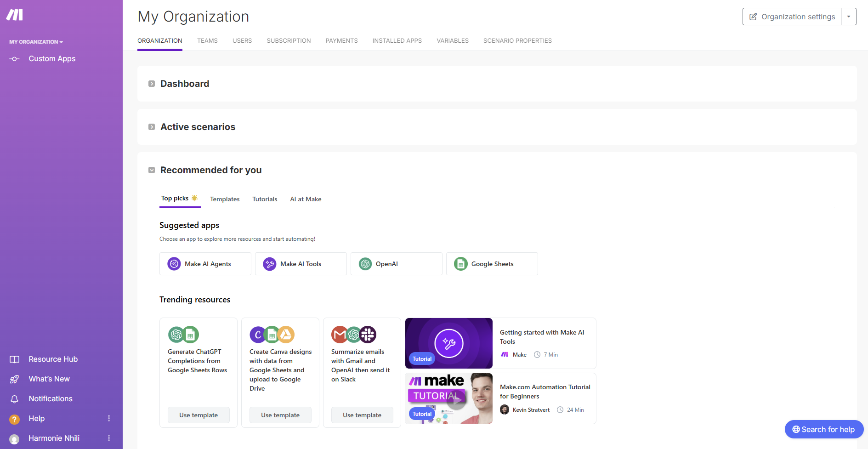Select the Make AI Agents app icon
868x449 pixels.
174,264
